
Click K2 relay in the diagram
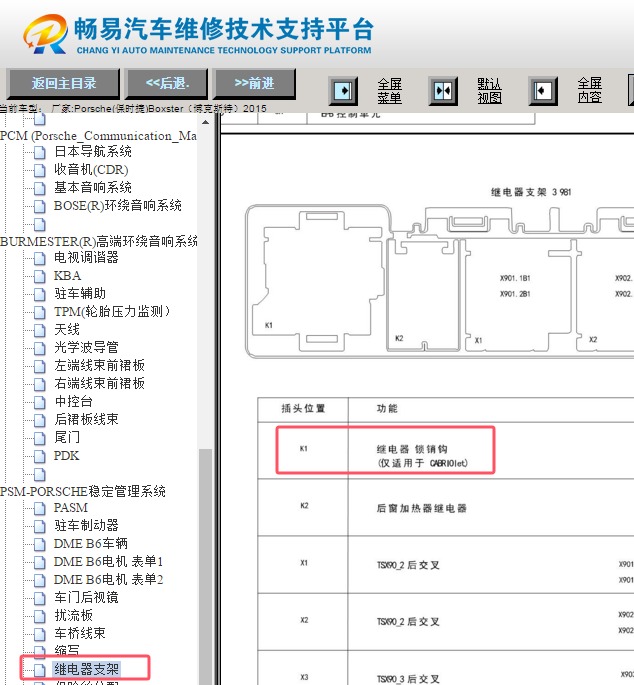pyautogui.click(x=423, y=295)
